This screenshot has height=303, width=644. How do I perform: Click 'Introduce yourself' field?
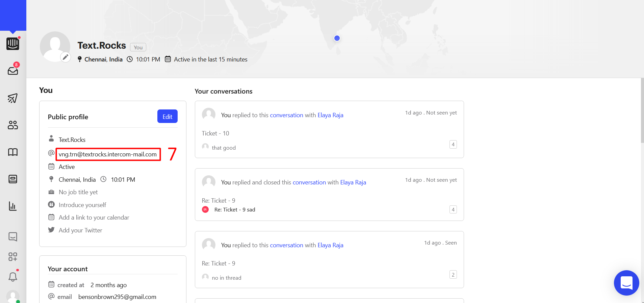[82, 205]
